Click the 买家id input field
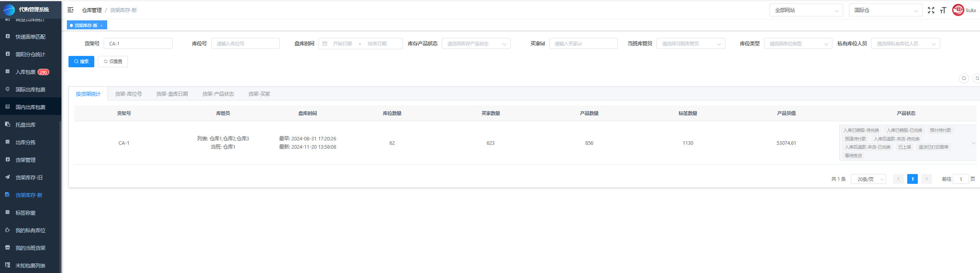Image resolution: width=980 pixels, height=273 pixels. coord(583,44)
